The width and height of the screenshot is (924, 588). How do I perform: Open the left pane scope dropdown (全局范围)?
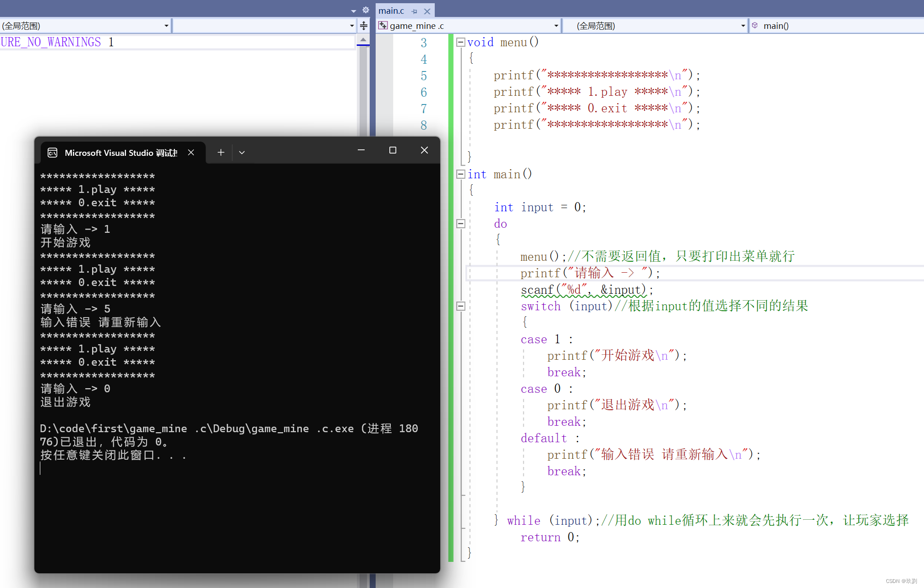tap(166, 26)
